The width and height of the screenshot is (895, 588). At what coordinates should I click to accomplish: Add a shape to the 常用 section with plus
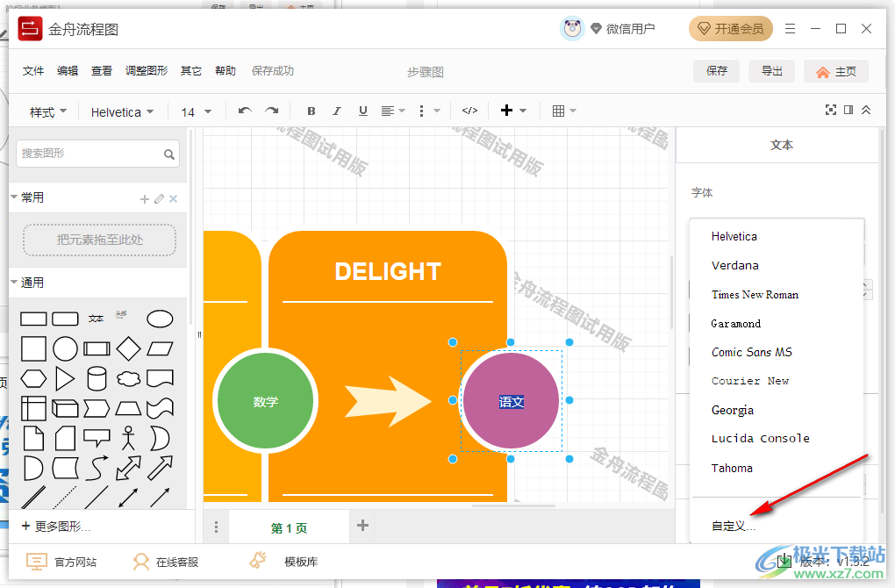click(x=145, y=198)
